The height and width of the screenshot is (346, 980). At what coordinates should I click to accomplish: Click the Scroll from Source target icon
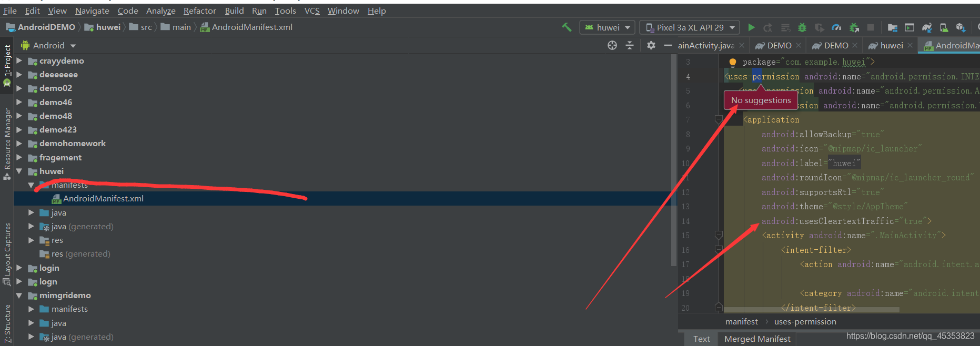coord(612,45)
